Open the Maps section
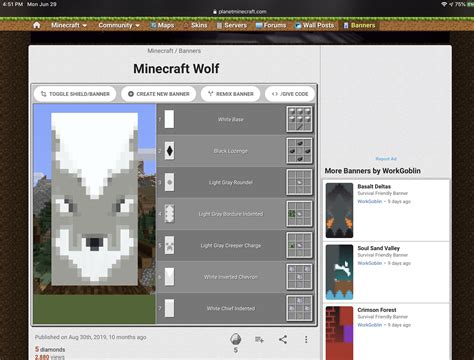The image size is (474, 360). point(162,25)
